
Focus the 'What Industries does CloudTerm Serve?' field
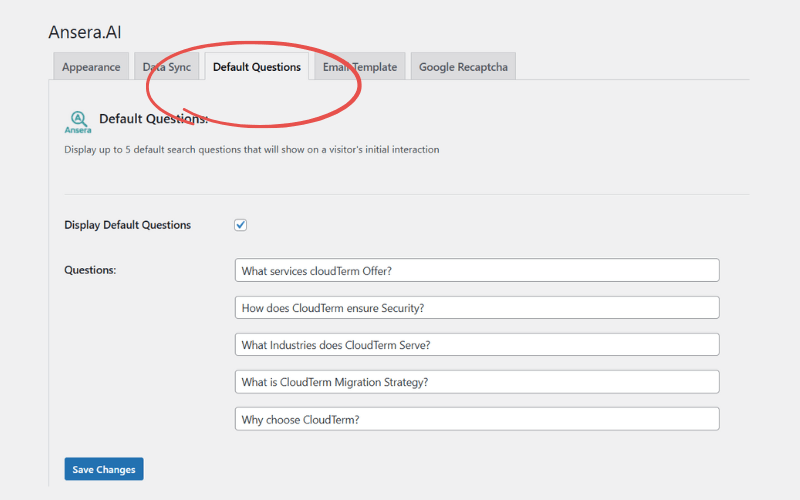point(477,345)
